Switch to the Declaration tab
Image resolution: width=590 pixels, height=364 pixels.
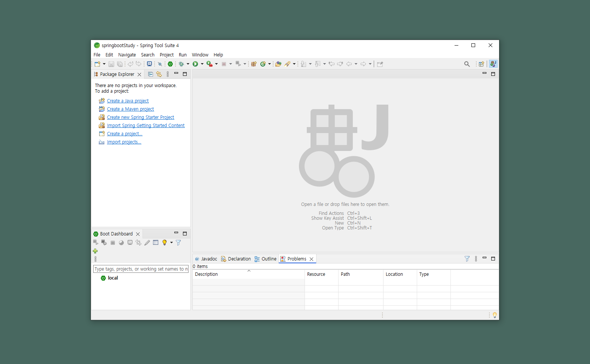coord(236,259)
